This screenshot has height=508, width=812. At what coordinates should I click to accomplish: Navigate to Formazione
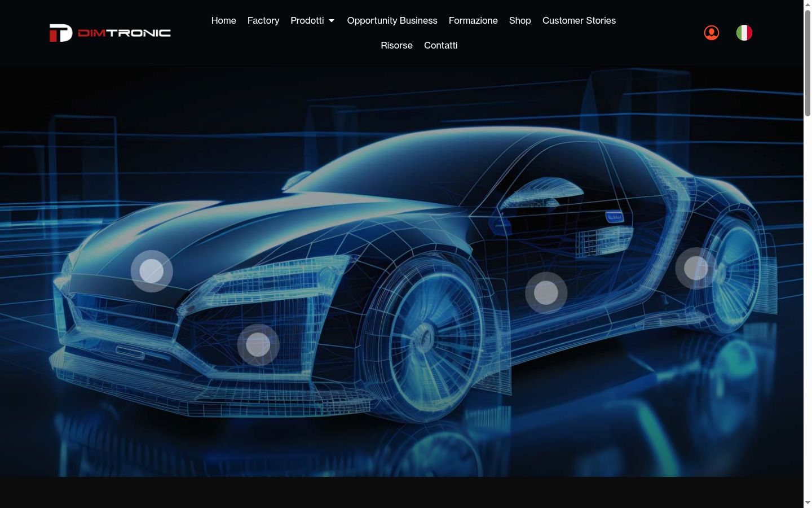tap(473, 20)
